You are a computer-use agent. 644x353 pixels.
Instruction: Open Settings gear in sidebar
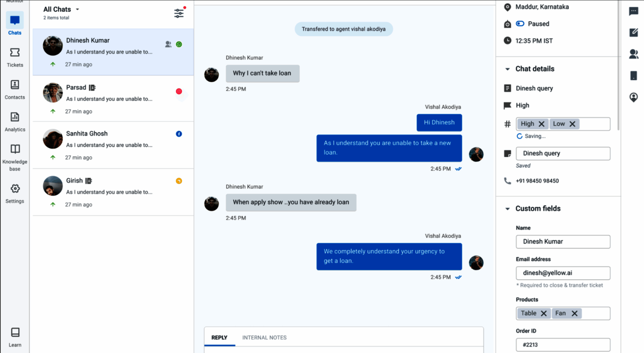pos(15,194)
